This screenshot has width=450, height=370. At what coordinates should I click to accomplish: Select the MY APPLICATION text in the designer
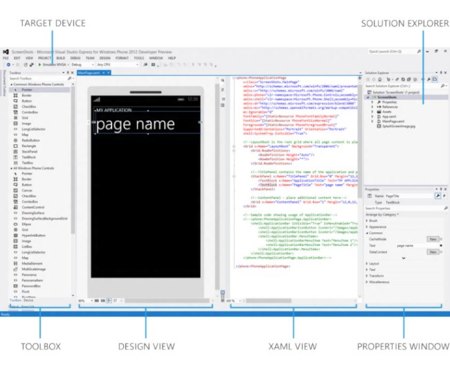click(x=113, y=110)
